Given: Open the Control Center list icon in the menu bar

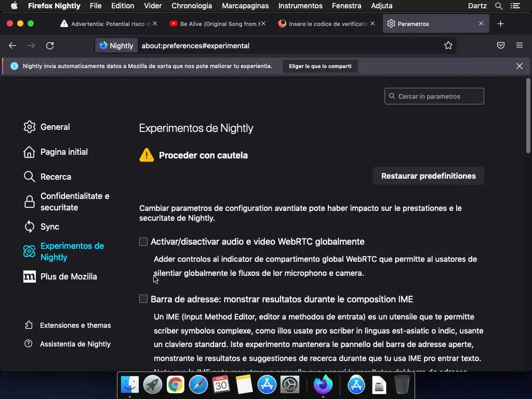Looking at the screenshot, I should point(515,6).
